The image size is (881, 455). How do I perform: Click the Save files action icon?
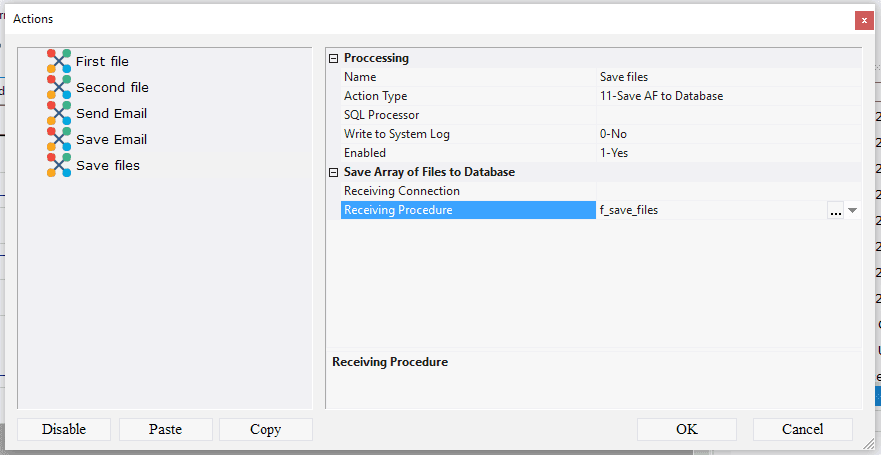[59, 165]
